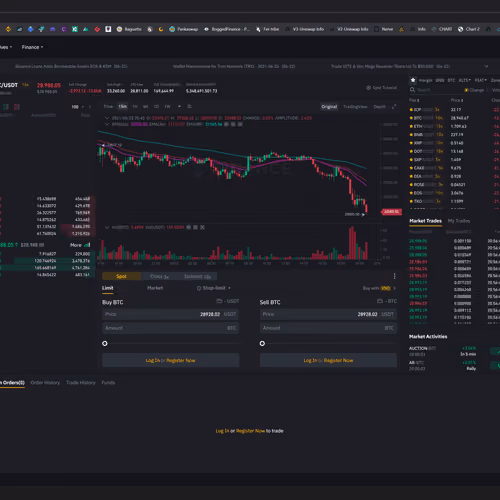Open the chart technical indicators icon
500x500 pixels.
(189, 107)
